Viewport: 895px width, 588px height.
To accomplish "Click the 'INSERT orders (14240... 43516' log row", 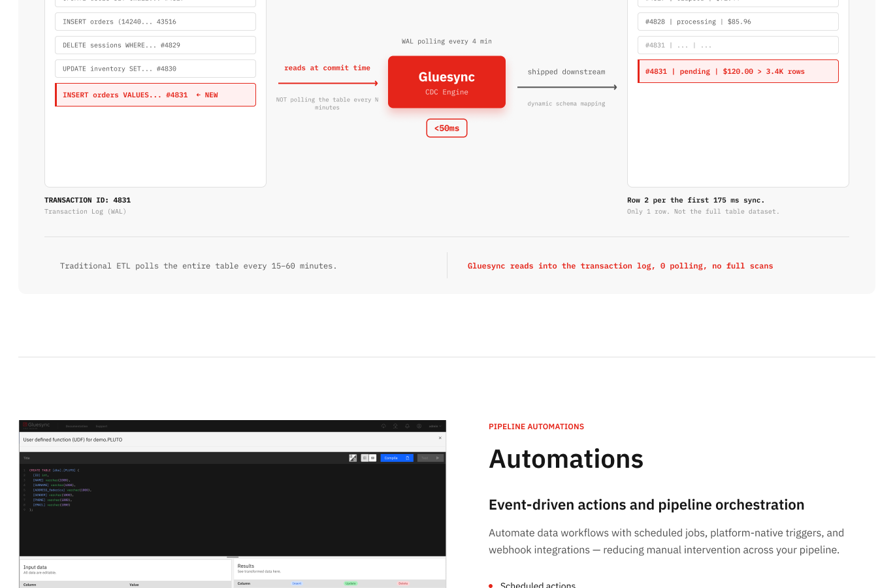I will pyautogui.click(x=155, y=22).
